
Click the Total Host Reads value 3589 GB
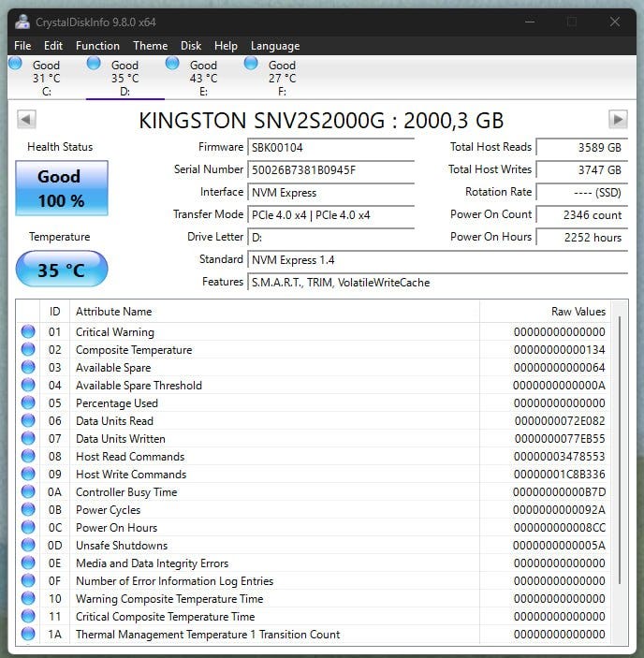(582, 147)
